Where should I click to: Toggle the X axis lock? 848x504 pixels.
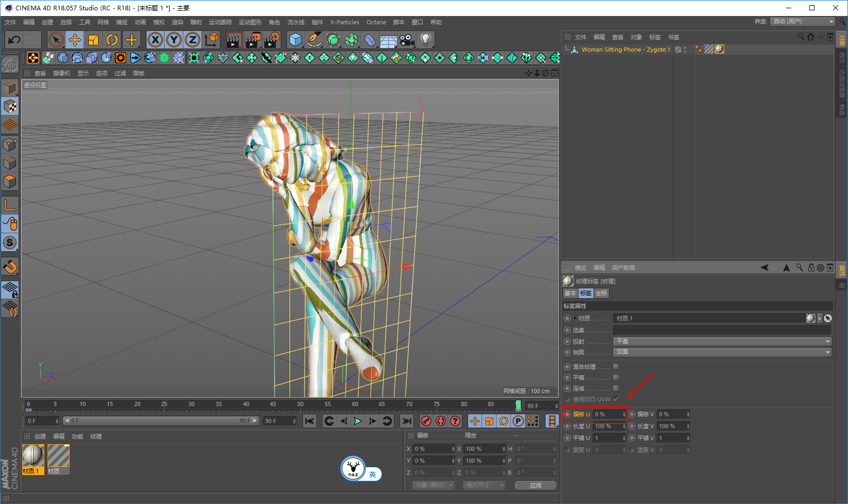[x=155, y=40]
